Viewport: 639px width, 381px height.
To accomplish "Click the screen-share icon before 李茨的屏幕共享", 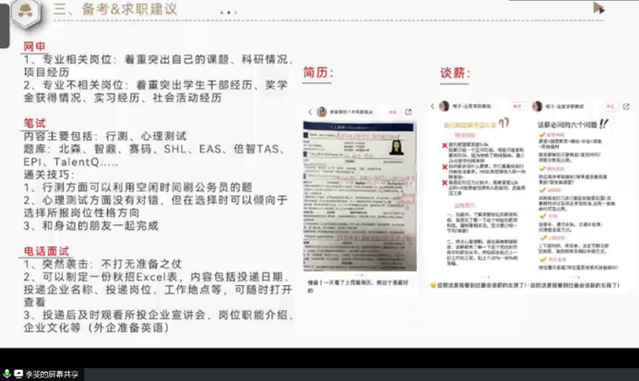I will (x=18, y=373).
